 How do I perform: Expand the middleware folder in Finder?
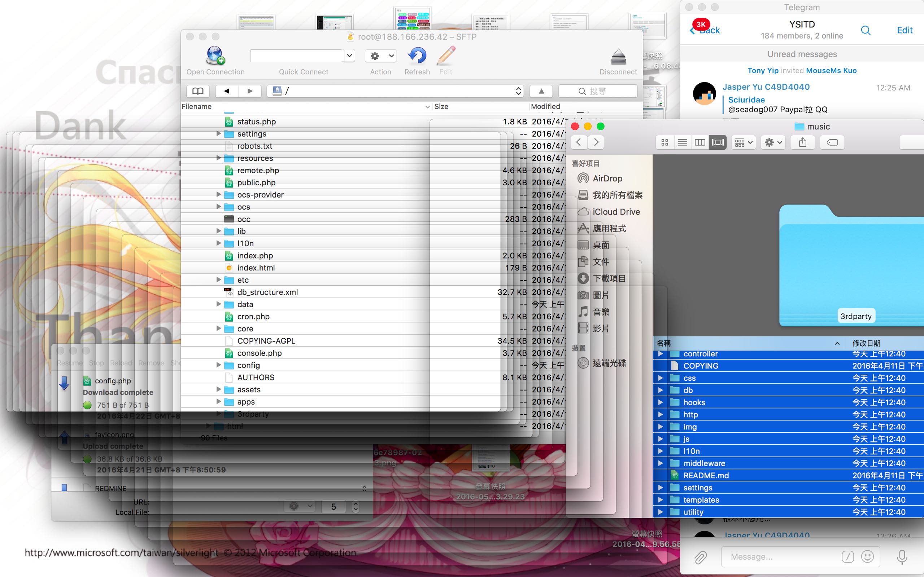661,463
